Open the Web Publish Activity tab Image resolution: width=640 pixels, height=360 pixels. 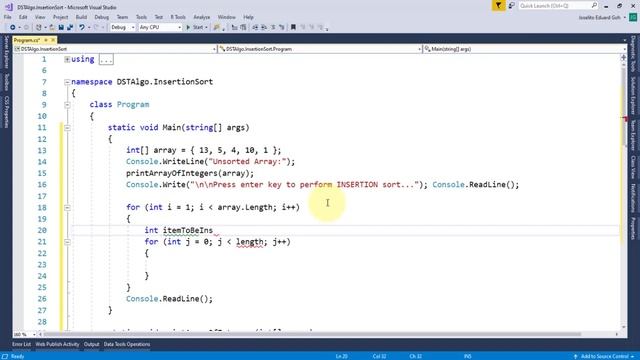click(57, 344)
